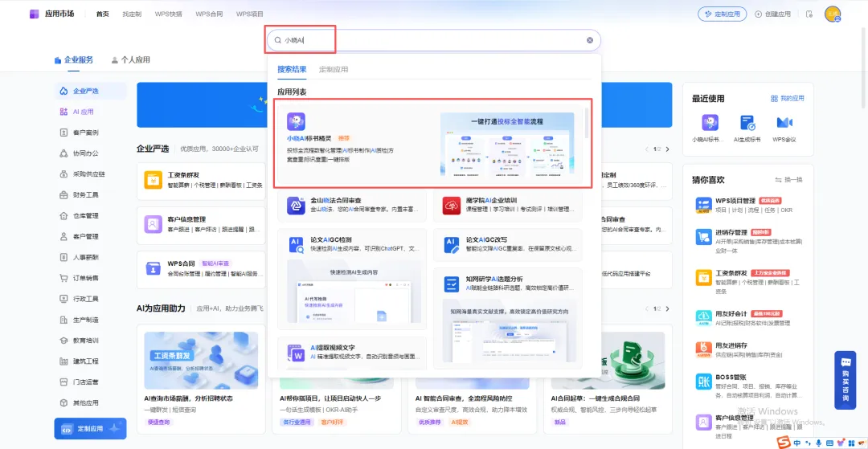Screen dimensions: 868x449
Task: Click the 魔学院AI企业培训 app icon
Action: (452, 205)
